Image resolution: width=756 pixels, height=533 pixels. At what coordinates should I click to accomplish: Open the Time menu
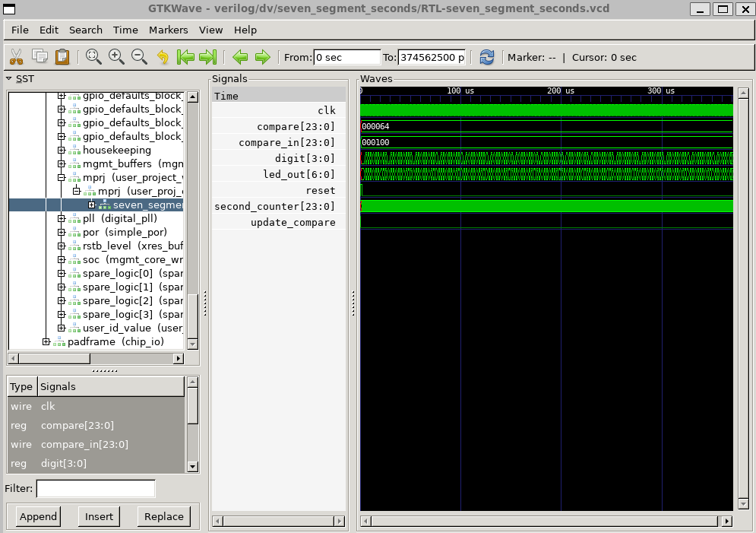[x=125, y=30]
